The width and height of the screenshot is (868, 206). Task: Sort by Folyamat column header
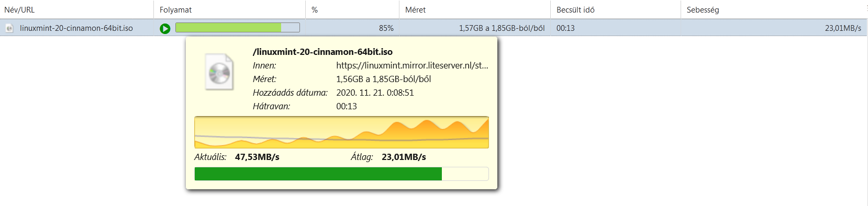point(229,9)
